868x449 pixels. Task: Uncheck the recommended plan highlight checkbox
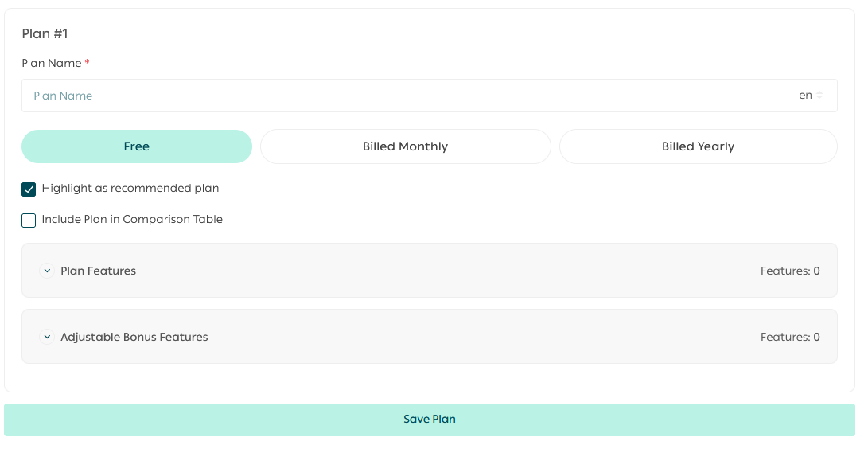click(29, 189)
